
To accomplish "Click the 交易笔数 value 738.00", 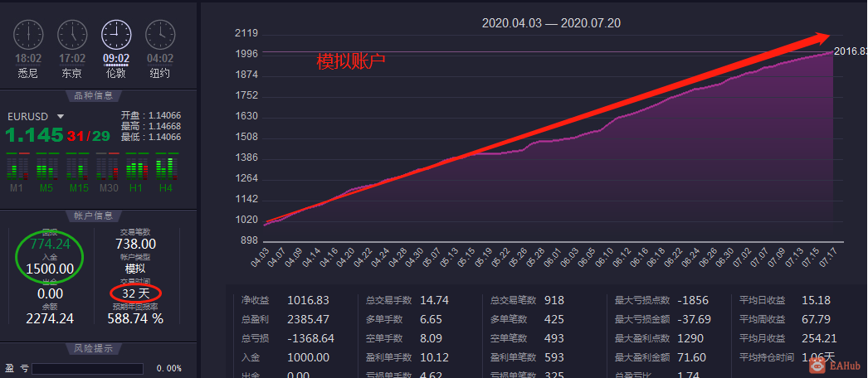I will (x=135, y=245).
